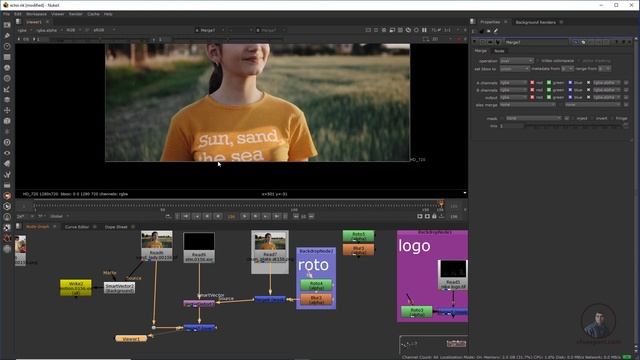The width and height of the screenshot is (640, 360).
Task: Select the Viewer1 node in node graph
Action: click(131, 338)
